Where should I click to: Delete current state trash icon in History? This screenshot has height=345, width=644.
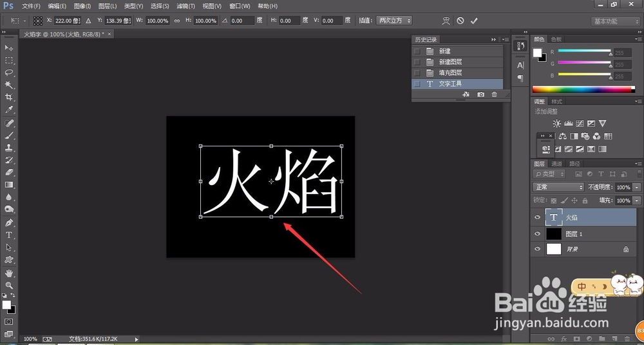pyautogui.click(x=494, y=95)
